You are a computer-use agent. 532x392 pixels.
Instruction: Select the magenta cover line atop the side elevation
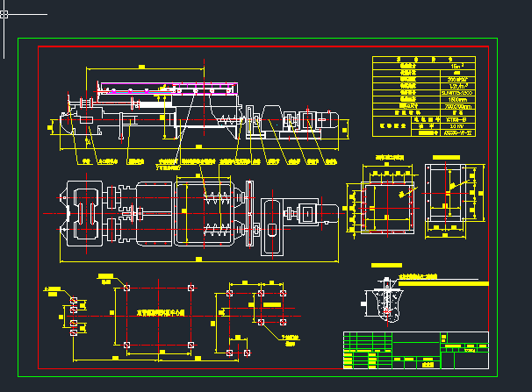click(169, 83)
